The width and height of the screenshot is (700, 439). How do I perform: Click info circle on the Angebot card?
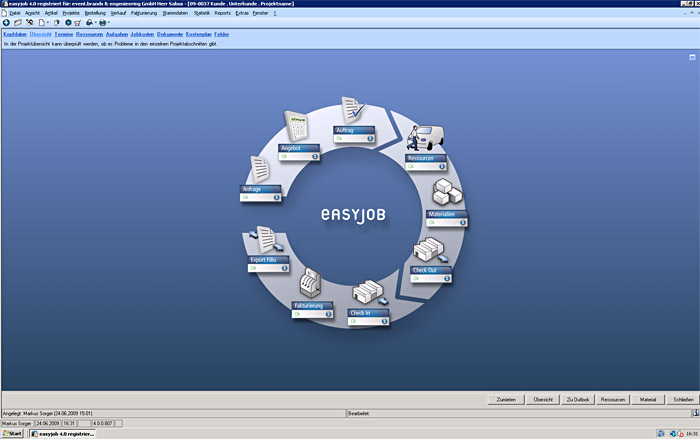pyautogui.click(x=315, y=156)
